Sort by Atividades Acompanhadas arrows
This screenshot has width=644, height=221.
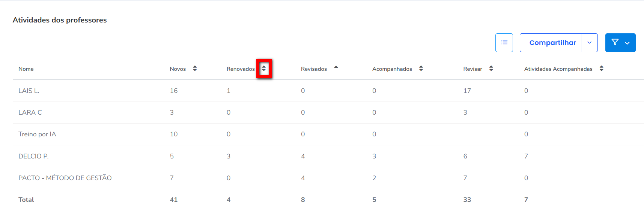[x=601, y=69]
